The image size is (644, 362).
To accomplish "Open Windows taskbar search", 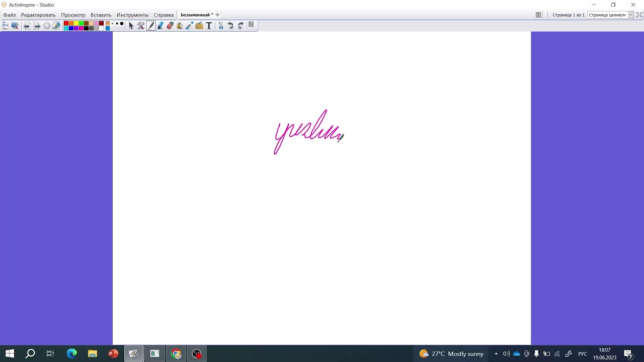I will click(x=30, y=353).
